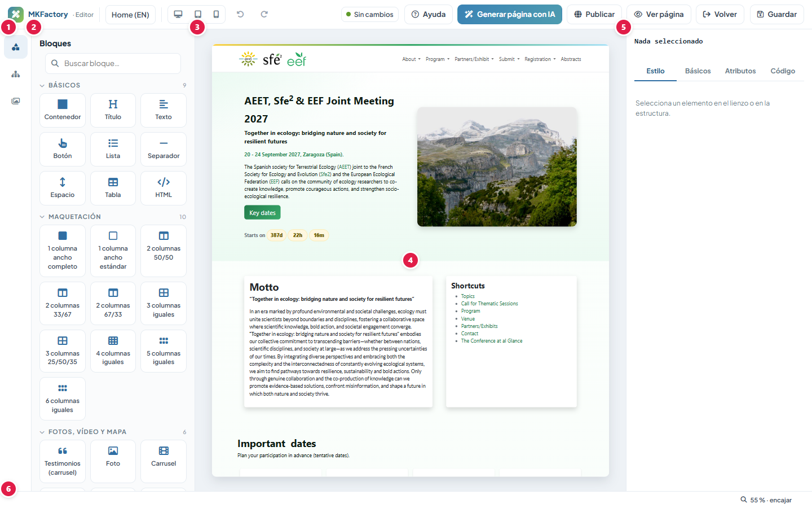The height and width of the screenshot is (508, 812).
Task: Open the blocks panel sidebar icon
Action: (16, 47)
